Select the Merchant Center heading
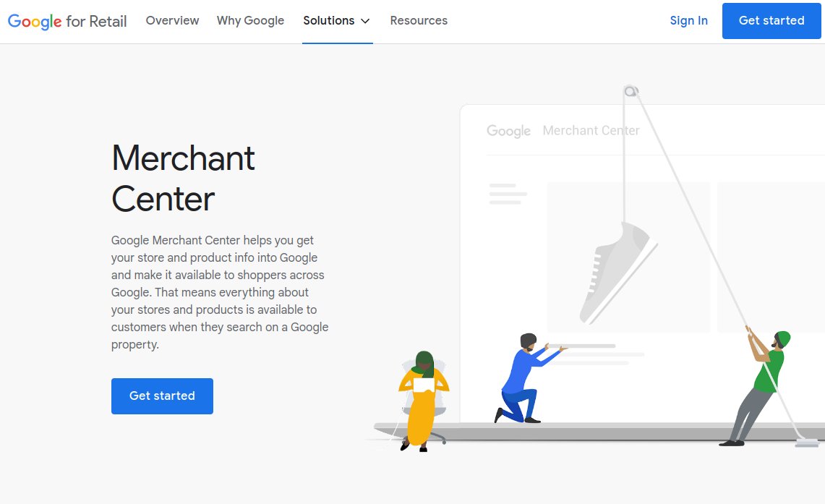The image size is (825, 504). click(x=183, y=179)
